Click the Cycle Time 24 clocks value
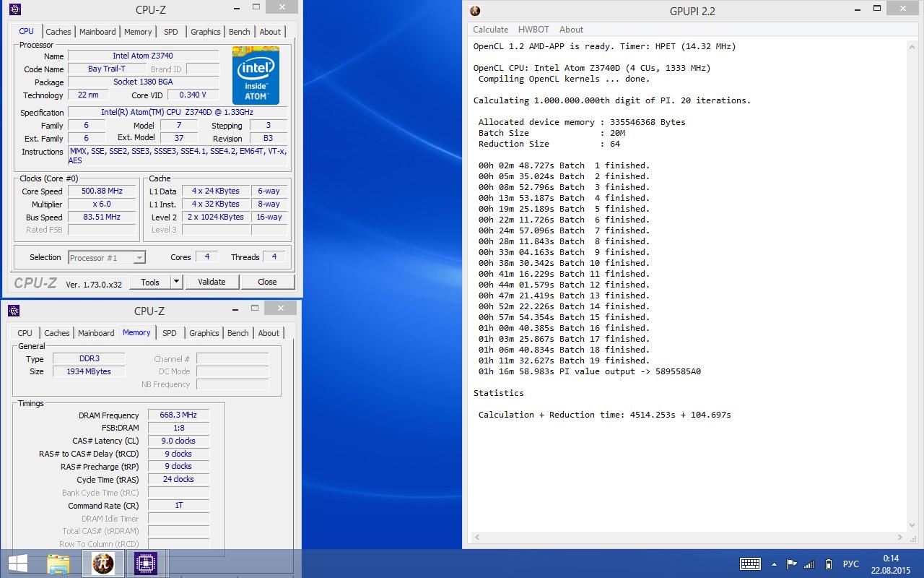The height and width of the screenshot is (578, 924). pyautogui.click(x=178, y=479)
